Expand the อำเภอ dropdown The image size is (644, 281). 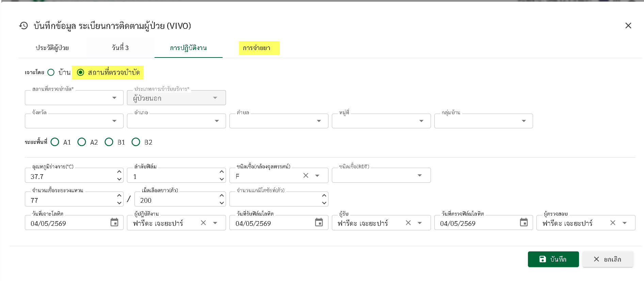point(176,121)
